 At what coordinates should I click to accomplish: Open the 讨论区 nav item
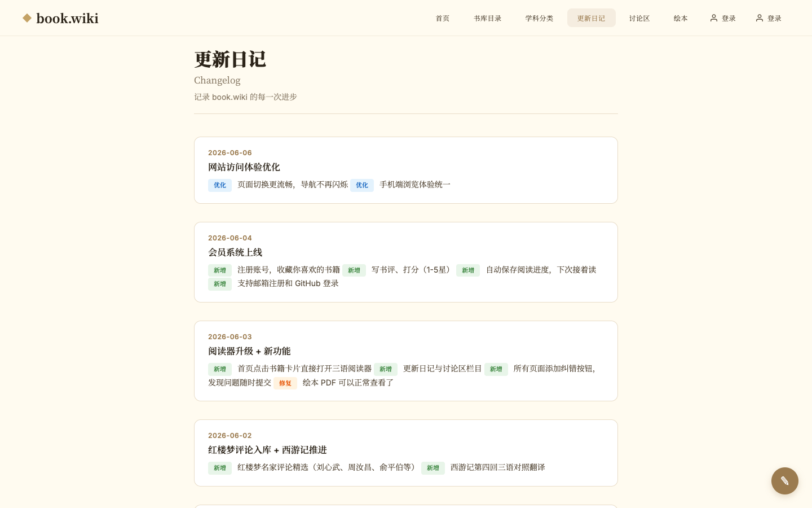[639, 18]
